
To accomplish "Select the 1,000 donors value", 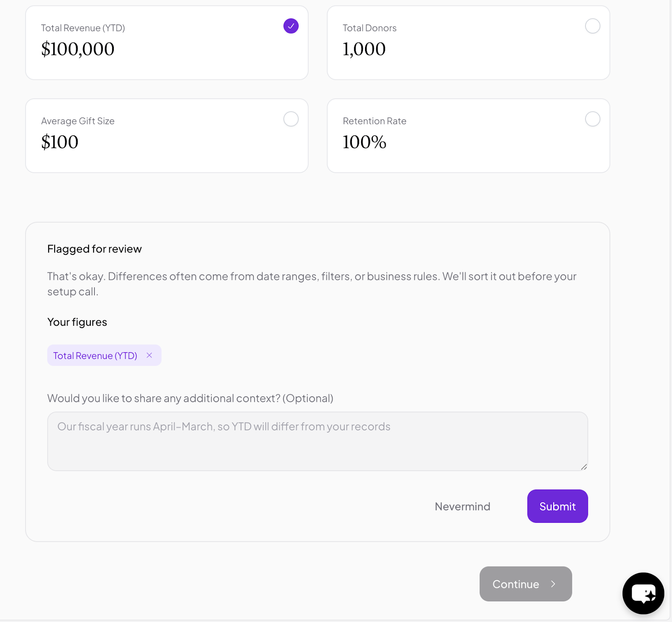I will (x=364, y=49).
